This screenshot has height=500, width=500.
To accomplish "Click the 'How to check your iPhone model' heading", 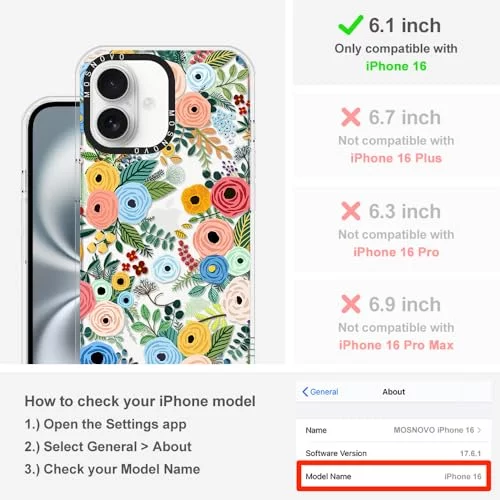I will click(140, 401).
